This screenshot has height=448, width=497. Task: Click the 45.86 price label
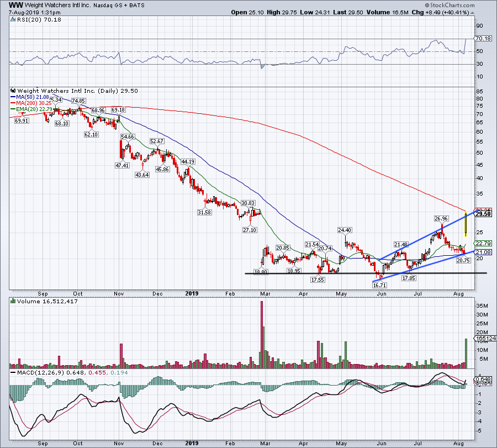click(x=162, y=169)
